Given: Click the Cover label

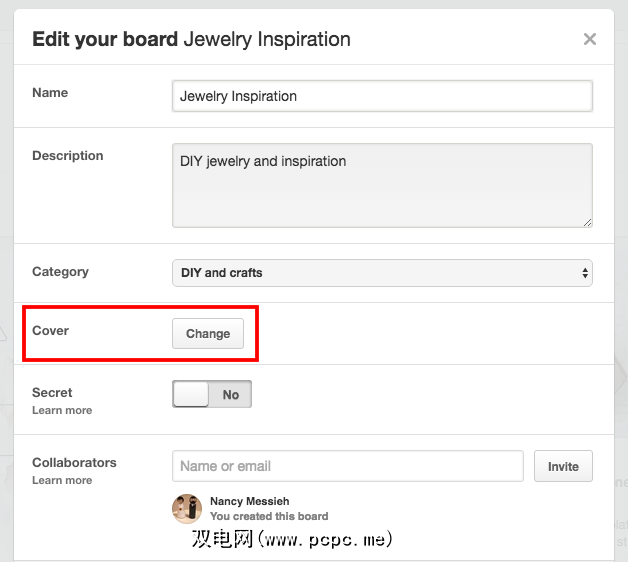Looking at the screenshot, I should pyautogui.click(x=51, y=330).
